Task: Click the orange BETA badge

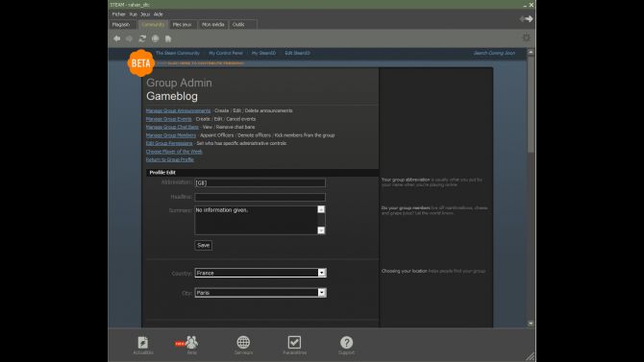Action: click(141, 63)
